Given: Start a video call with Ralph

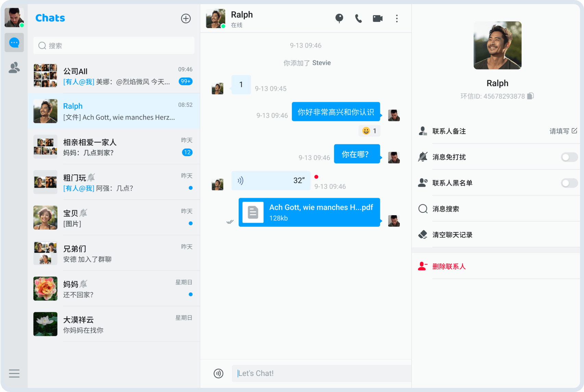Looking at the screenshot, I should [377, 19].
